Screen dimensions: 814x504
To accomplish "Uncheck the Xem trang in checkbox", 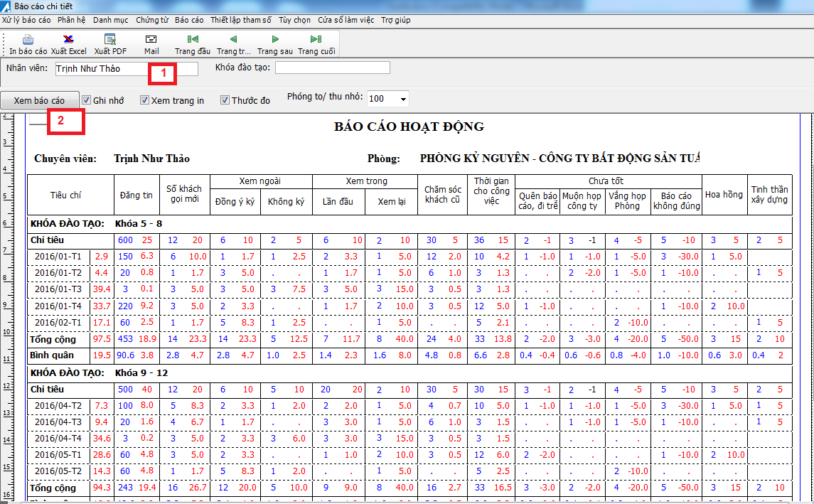I will [145, 100].
